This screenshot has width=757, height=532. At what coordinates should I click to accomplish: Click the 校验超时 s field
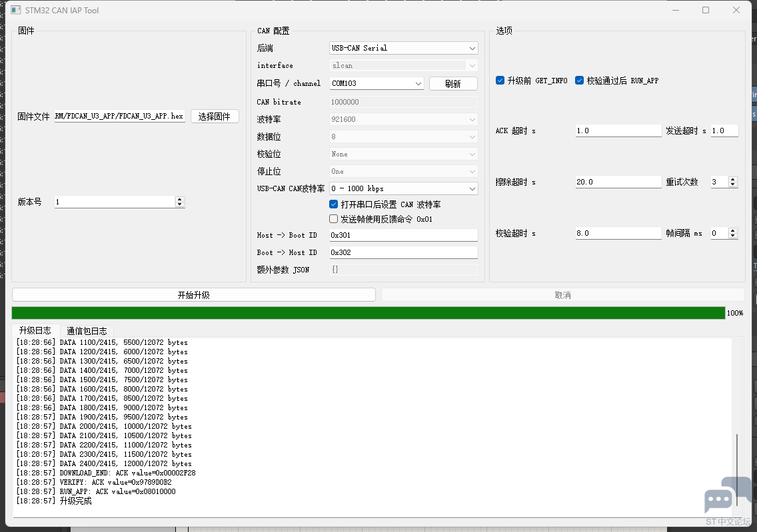pos(618,233)
